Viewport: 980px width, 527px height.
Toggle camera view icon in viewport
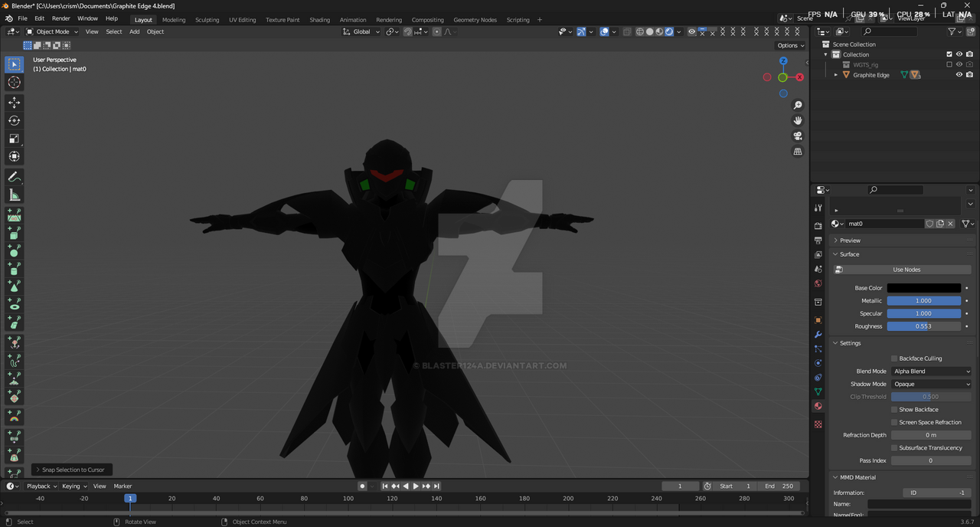click(x=798, y=136)
